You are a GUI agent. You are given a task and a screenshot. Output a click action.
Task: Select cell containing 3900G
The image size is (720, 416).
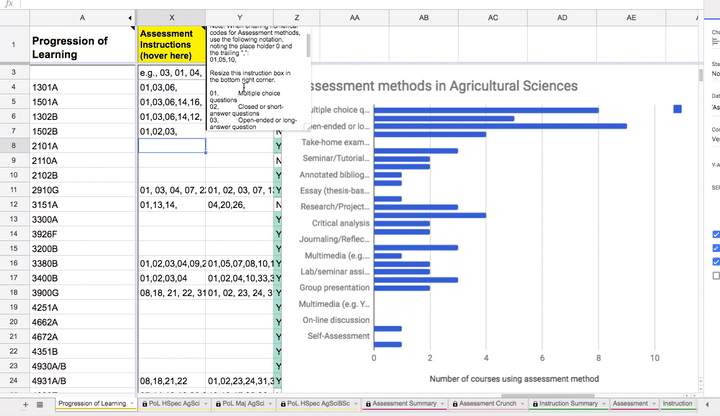click(83, 293)
